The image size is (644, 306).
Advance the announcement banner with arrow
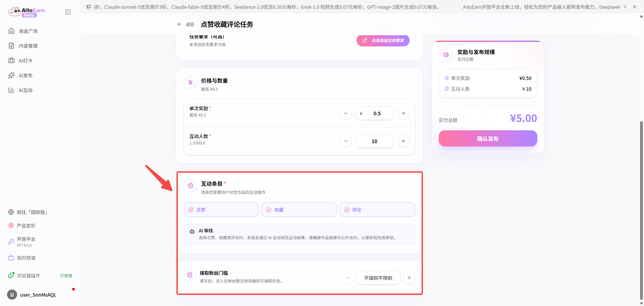625,7
